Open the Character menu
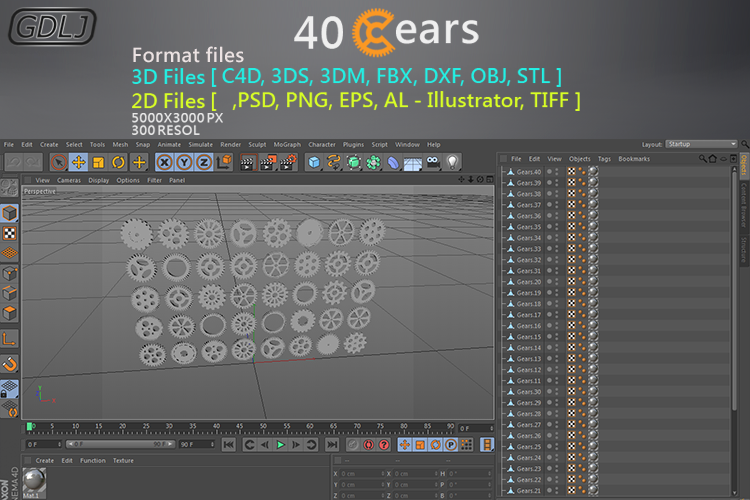 click(x=322, y=144)
